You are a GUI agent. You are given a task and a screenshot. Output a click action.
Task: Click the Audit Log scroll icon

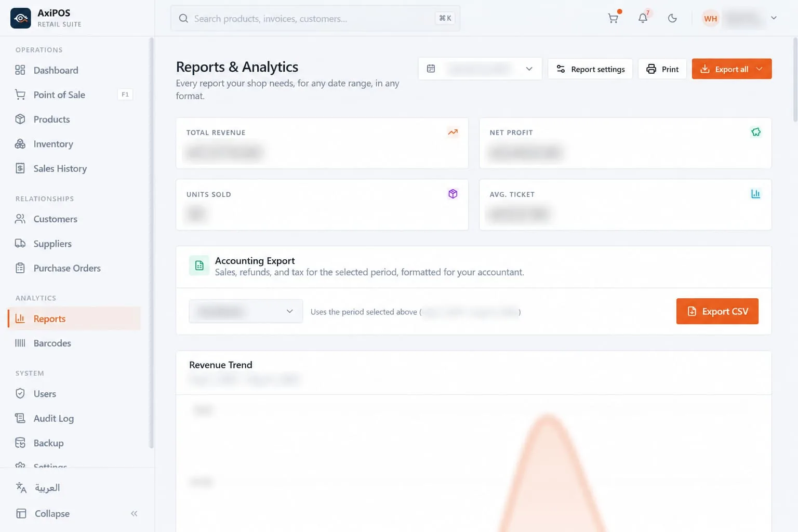[20, 418]
